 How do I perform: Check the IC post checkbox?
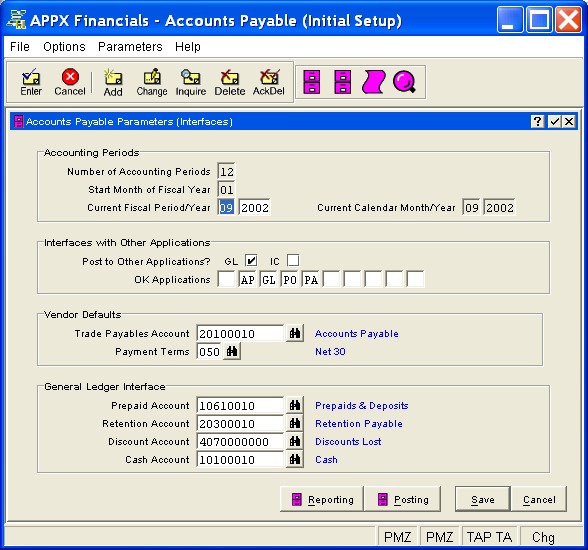tap(293, 260)
